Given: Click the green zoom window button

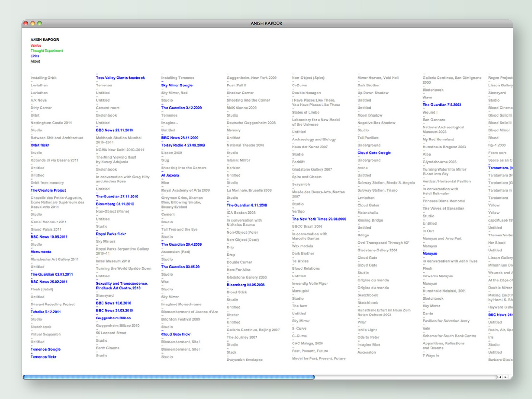Looking at the screenshot, I should tap(40, 23).
